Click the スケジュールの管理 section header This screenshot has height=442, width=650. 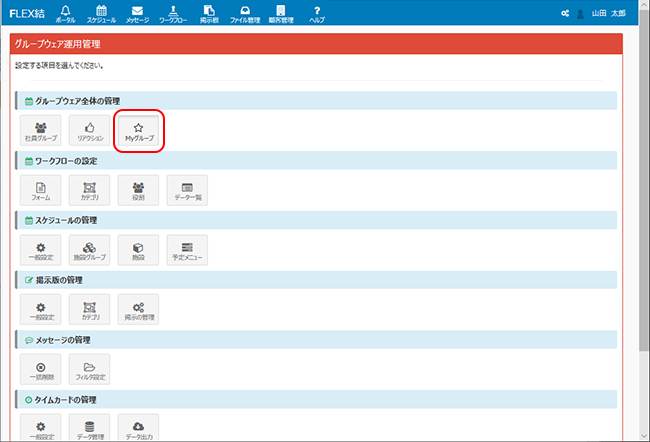(x=316, y=220)
